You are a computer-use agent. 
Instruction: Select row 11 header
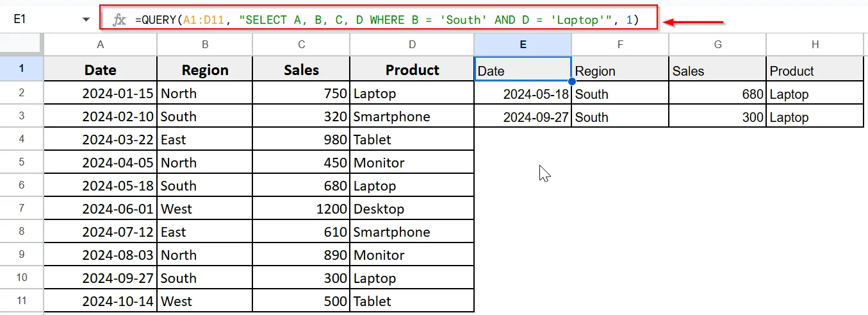pyautogui.click(x=22, y=301)
